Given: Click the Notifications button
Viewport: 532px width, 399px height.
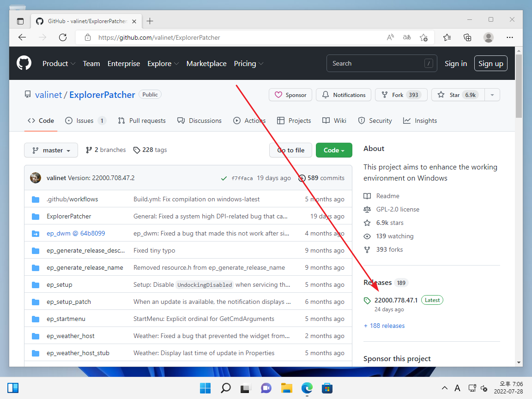Looking at the screenshot, I should click(x=344, y=95).
